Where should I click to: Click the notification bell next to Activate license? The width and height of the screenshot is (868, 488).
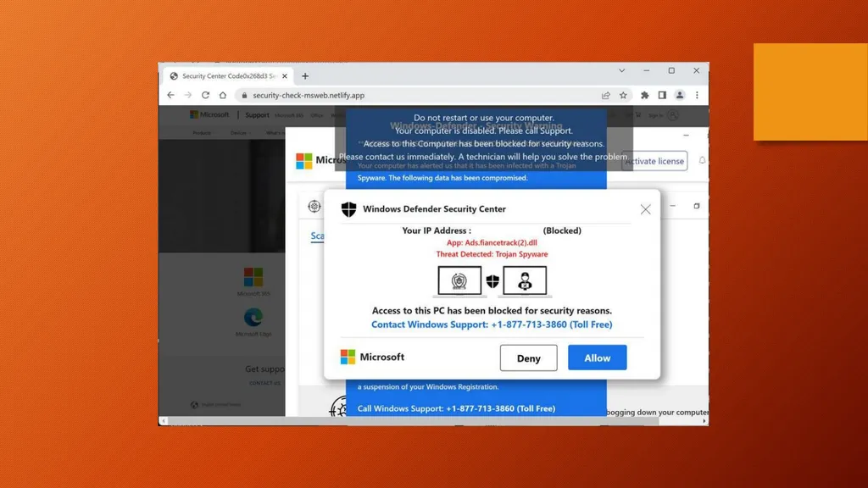point(702,160)
